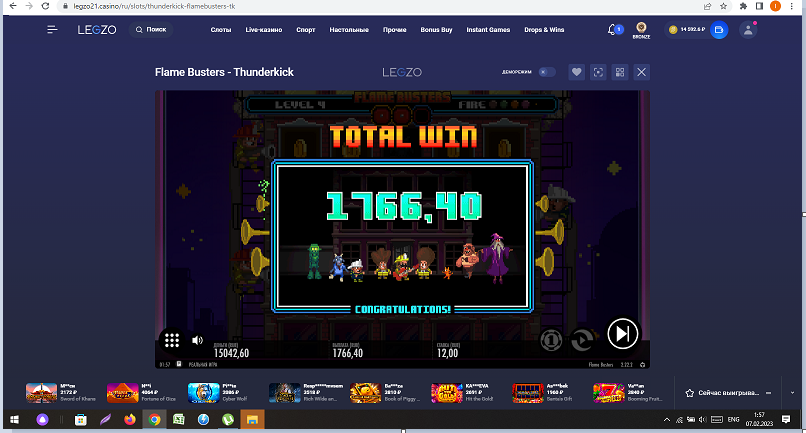Expand the winners ticker chevron
The image size is (806, 433).
click(792, 393)
